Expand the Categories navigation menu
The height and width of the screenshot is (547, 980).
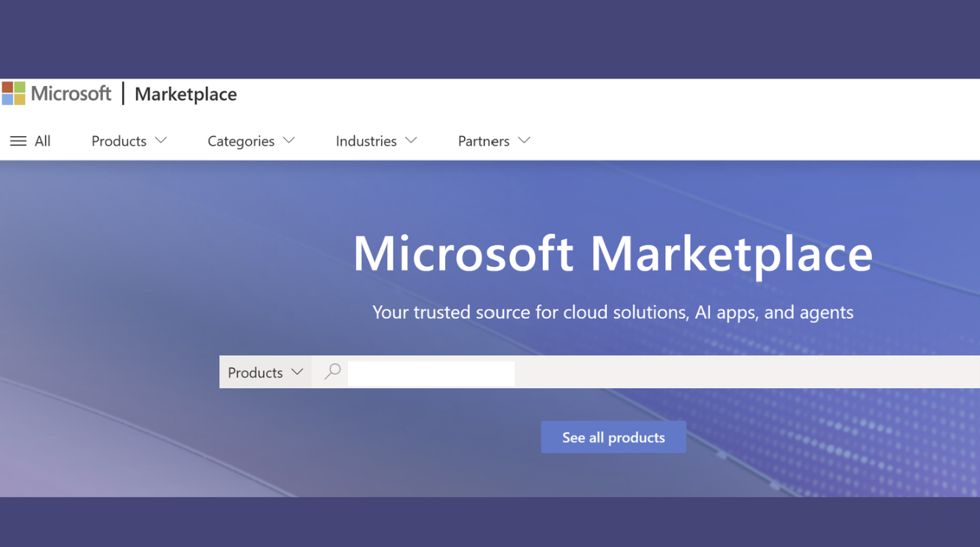click(x=252, y=140)
